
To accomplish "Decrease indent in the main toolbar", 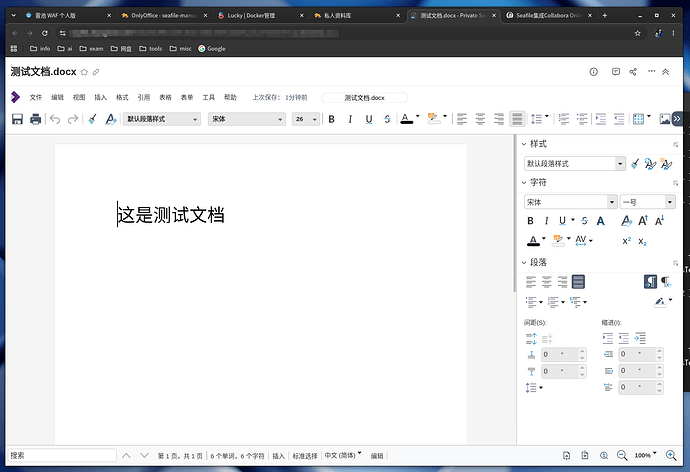I will click(x=619, y=119).
